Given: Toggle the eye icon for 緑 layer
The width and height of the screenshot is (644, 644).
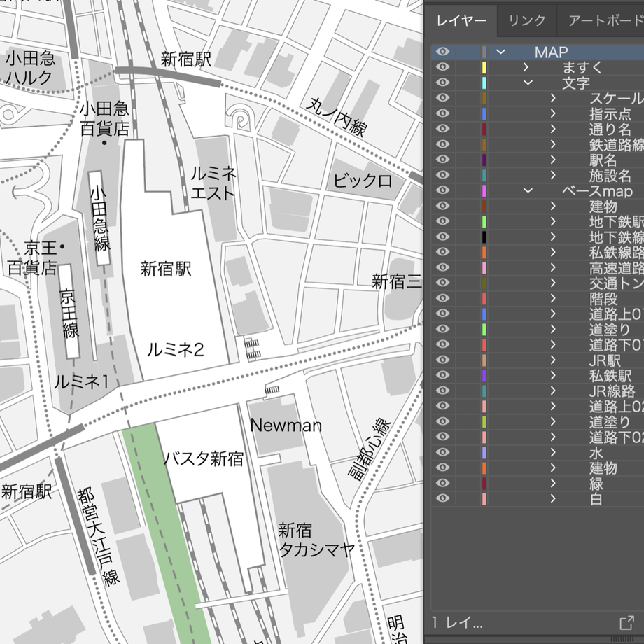Looking at the screenshot, I should [442, 483].
